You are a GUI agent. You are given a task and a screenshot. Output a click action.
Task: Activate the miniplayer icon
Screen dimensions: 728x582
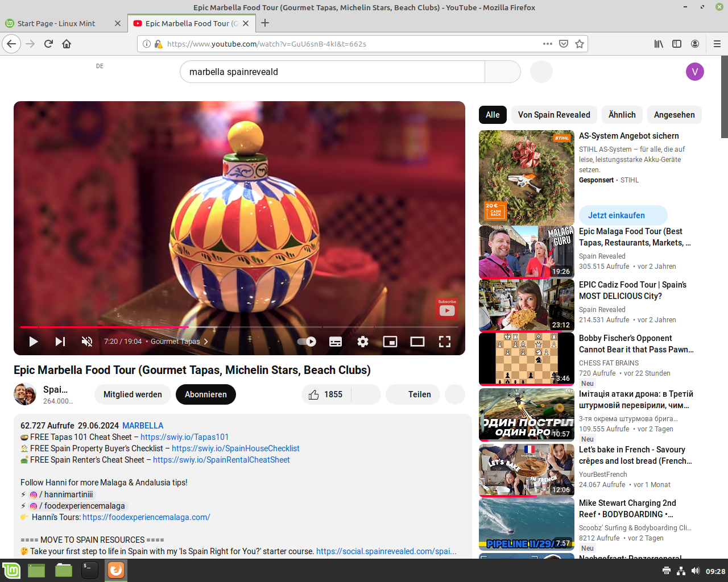(x=390, y=342)
